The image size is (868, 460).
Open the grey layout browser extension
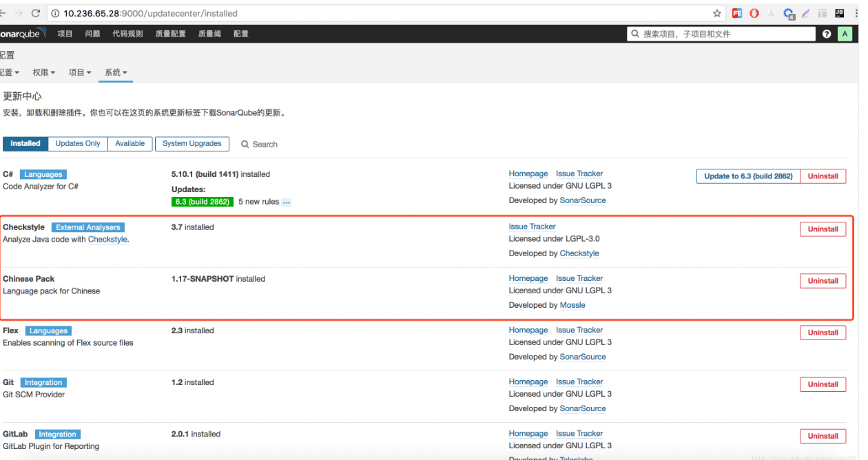823,13
